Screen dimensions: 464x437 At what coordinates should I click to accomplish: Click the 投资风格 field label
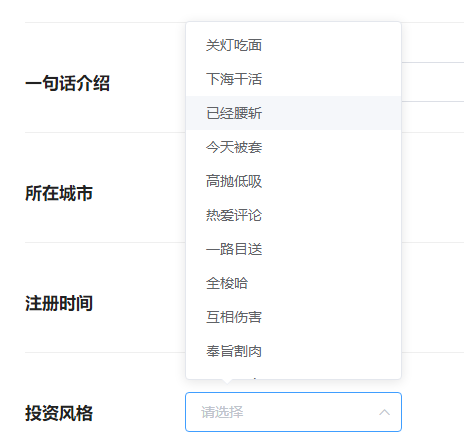coord(59,413)
